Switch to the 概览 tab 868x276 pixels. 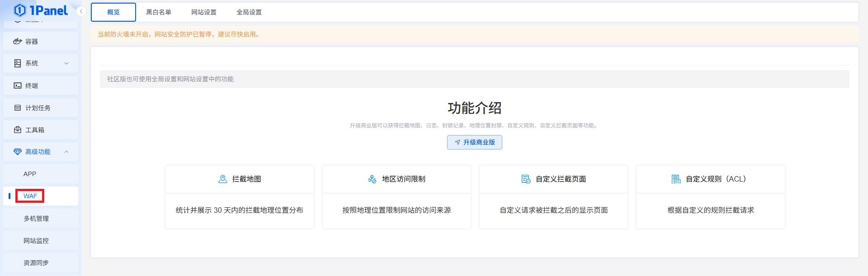(x=113, y=12)
